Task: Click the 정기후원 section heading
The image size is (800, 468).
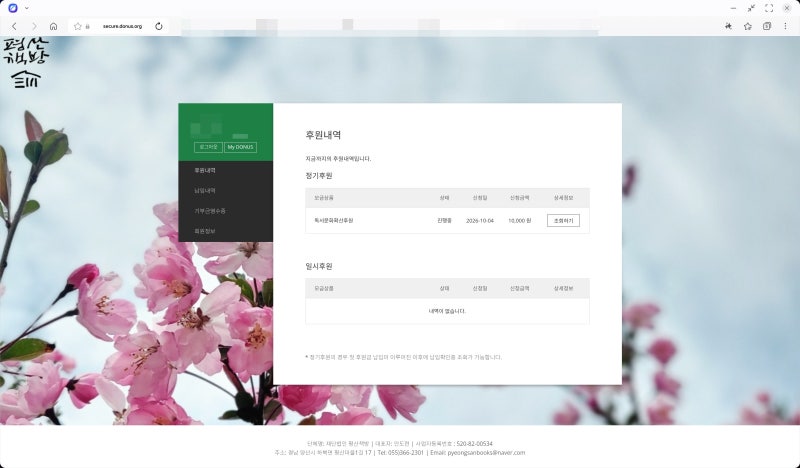Action: click(319, 176)
